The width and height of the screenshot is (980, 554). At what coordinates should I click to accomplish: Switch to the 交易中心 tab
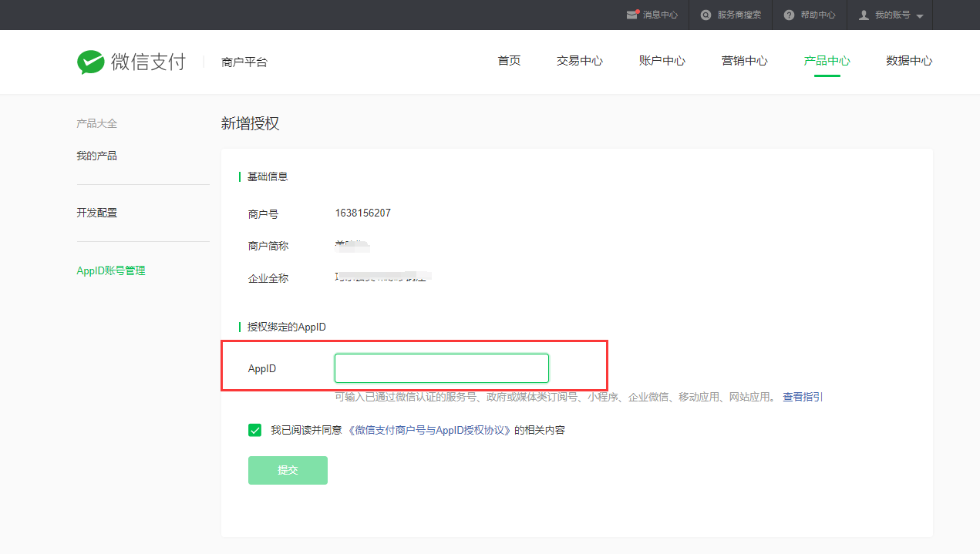click(580, 61)
